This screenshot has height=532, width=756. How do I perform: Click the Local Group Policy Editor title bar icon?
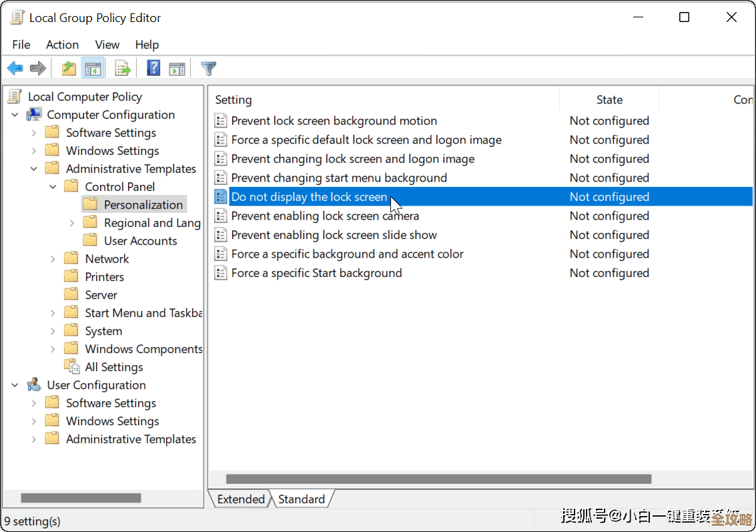tap(17, 17)
